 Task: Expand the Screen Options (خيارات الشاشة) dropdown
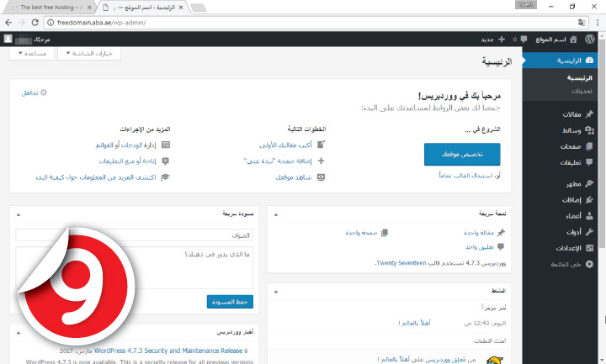(89, 53)
